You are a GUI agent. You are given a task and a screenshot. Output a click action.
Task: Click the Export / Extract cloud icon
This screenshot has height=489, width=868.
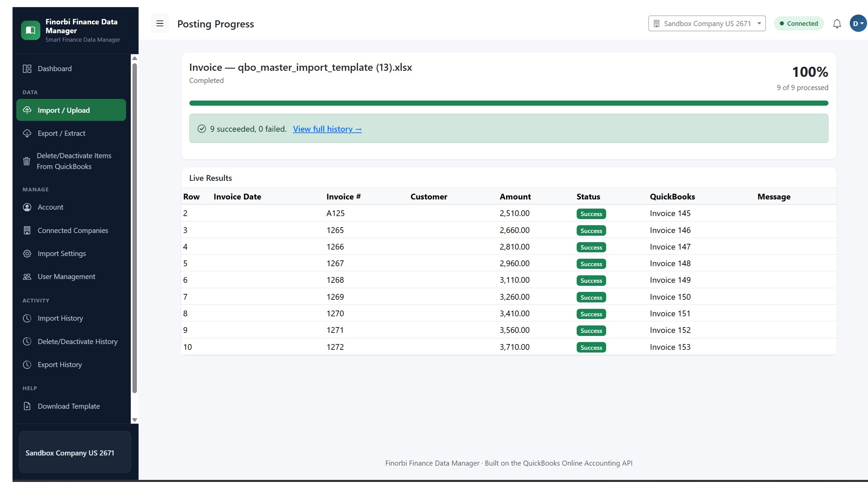(x=27, y=133)
